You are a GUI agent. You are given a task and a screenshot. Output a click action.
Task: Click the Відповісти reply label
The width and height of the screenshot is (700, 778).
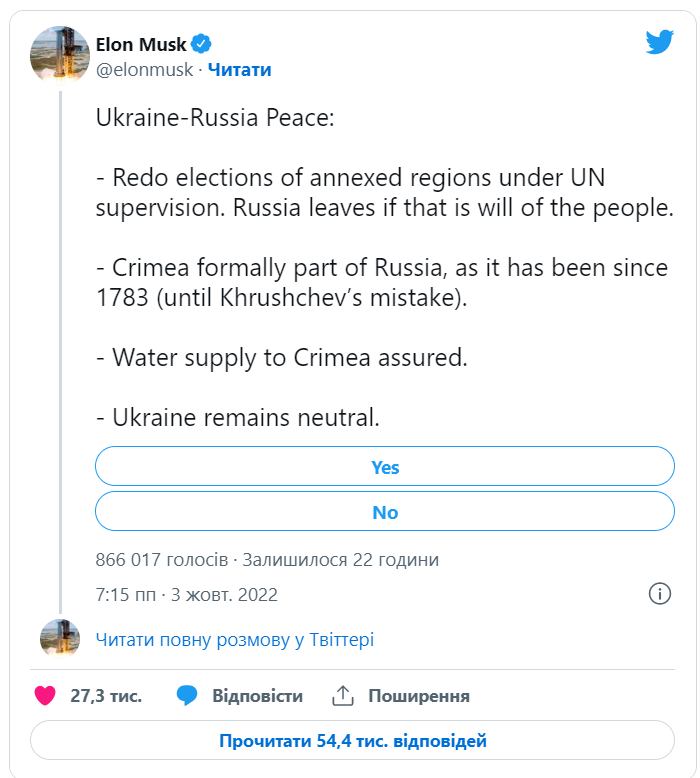[257, 696]
